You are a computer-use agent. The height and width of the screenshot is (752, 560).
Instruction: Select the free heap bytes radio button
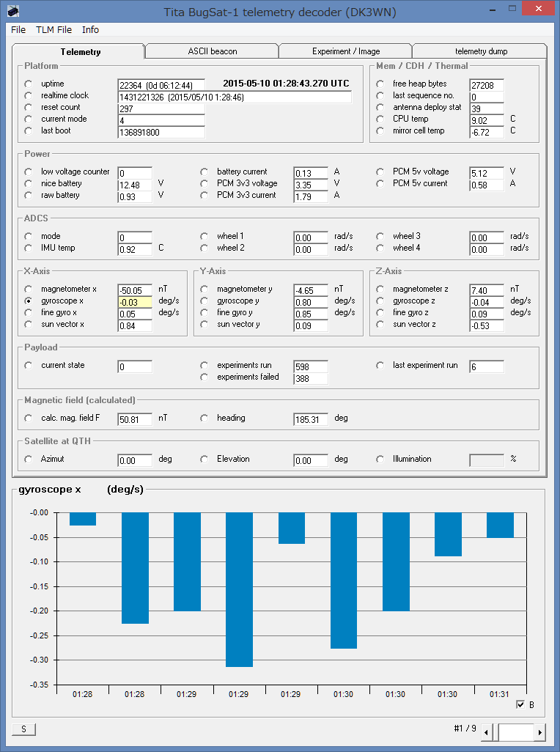pos(380,84)
